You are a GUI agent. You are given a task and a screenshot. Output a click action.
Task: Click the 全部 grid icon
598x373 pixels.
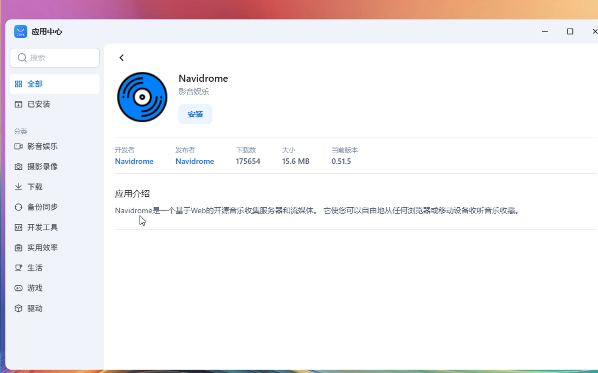(x=18, y=84)
